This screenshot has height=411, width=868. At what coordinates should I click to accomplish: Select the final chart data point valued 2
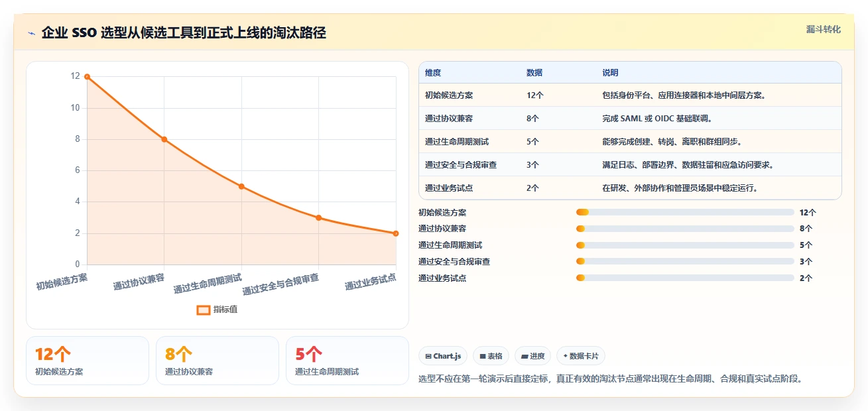tap(396, 233)
